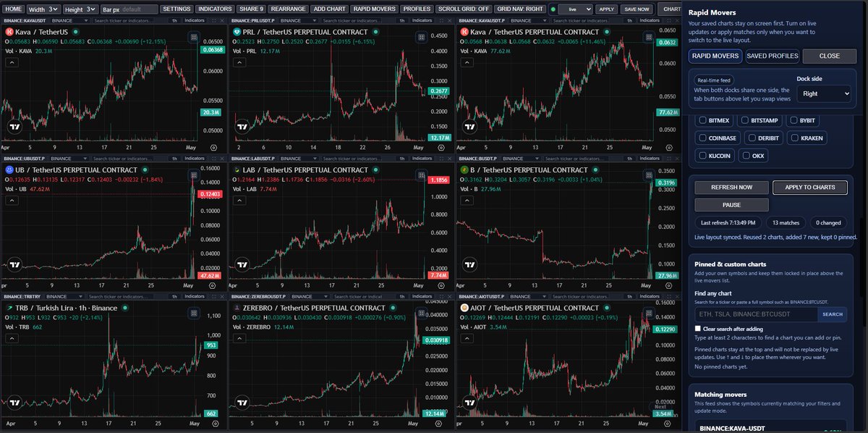The width and height of the screenshot is (868, 433).
Task: Switch to the SAVED PROFILES tab
Action: tap(772, 56)
